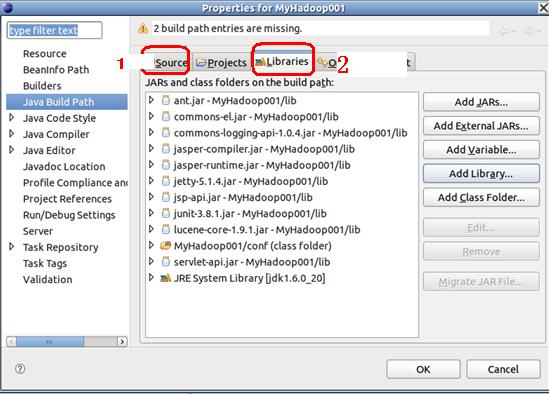This screenshot has height=395, width=549.
Task: Select the servlet-api.jar row text
Action: pos(252,262)
